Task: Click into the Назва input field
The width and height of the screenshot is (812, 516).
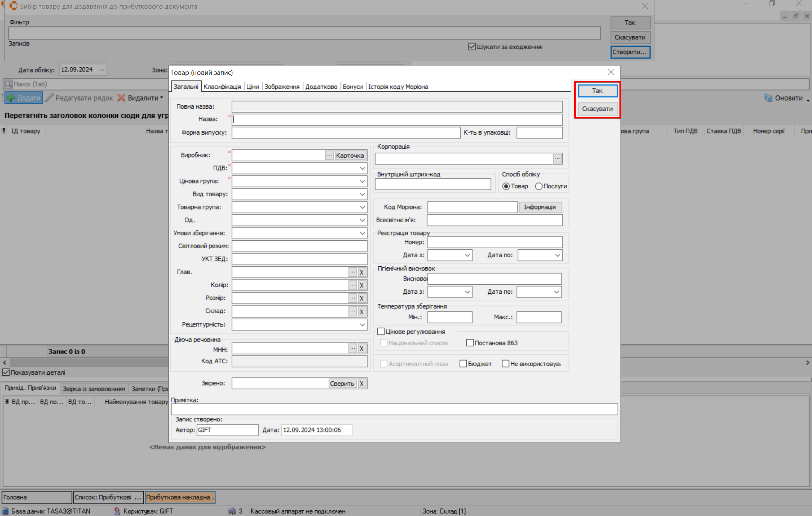Action: (397, 120)
